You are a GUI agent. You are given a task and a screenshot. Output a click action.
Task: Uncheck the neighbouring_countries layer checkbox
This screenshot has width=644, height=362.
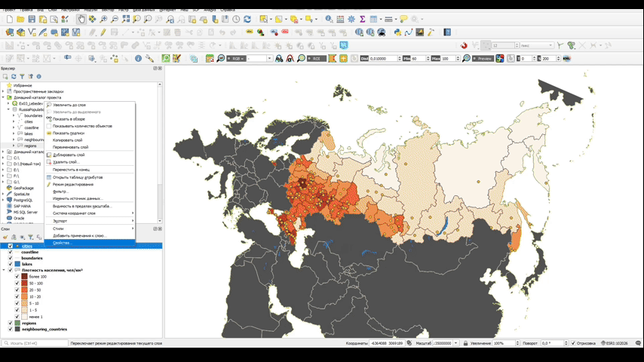[10, 330]
